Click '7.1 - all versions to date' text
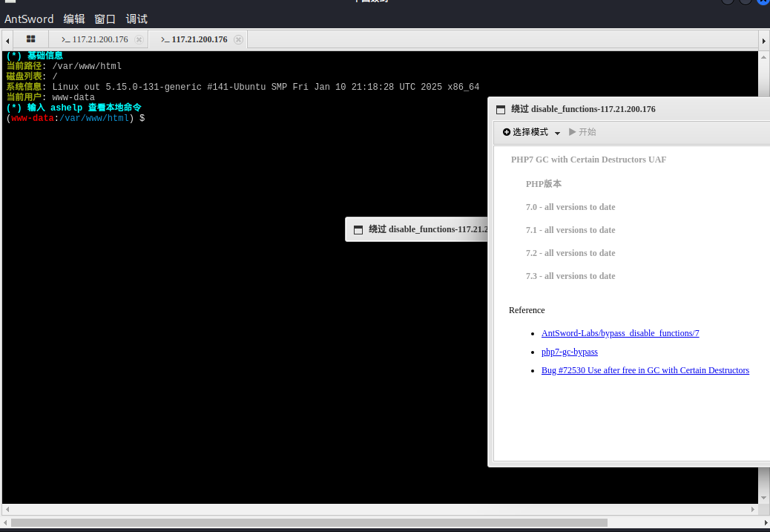This screenshot has width=770, height=532. point(570,230)
